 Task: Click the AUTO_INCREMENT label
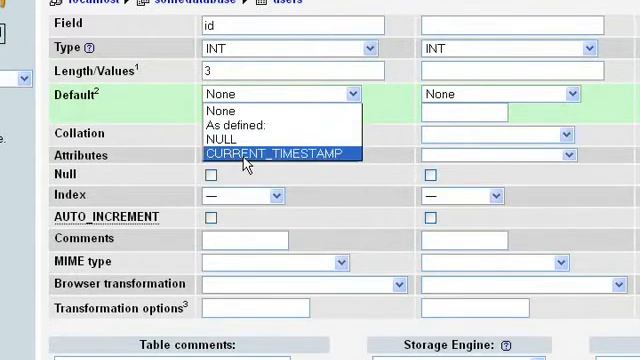click(x=107, y=217)
